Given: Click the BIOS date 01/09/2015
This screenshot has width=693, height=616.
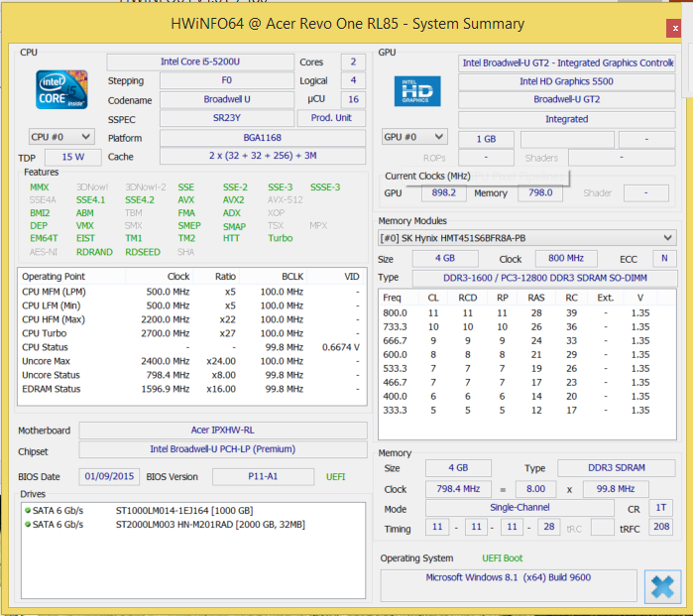Looking at the screenshot, I should point(109,476).
